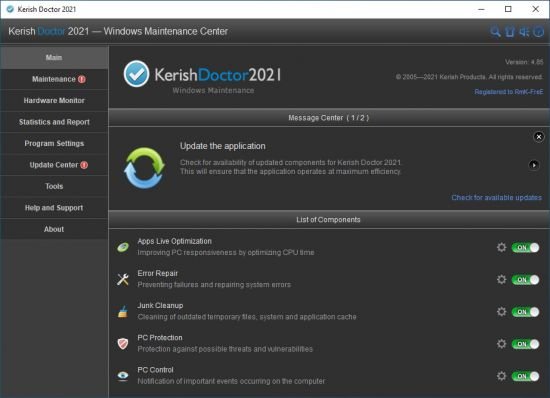Click the Version 4.85 text
Screen dimensions: 550x398
[x=524, y=62]
